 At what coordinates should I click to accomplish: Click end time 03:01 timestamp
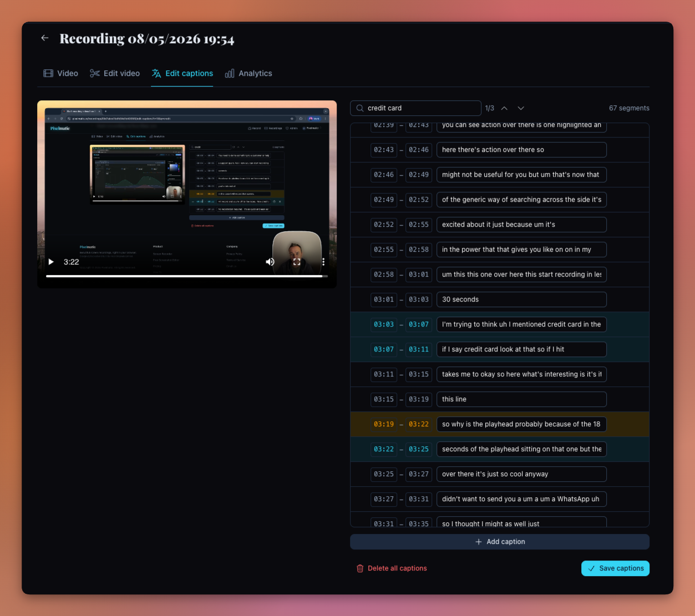click(419, 274)
